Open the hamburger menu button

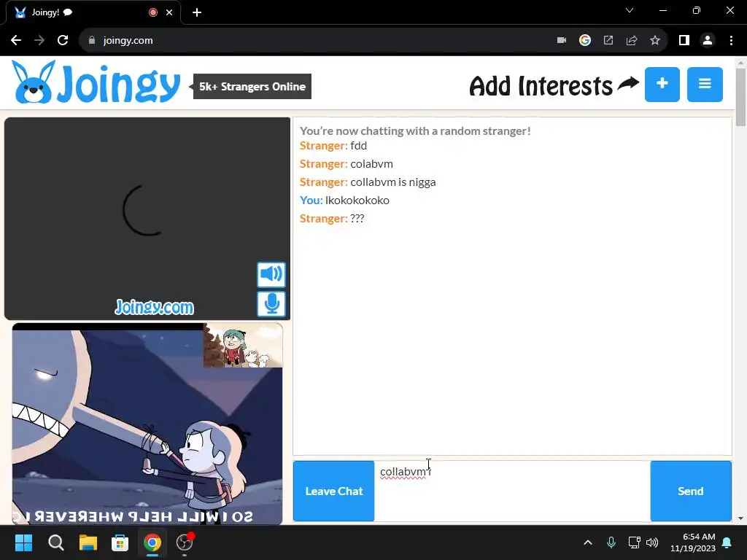click(x=705, y=85)
